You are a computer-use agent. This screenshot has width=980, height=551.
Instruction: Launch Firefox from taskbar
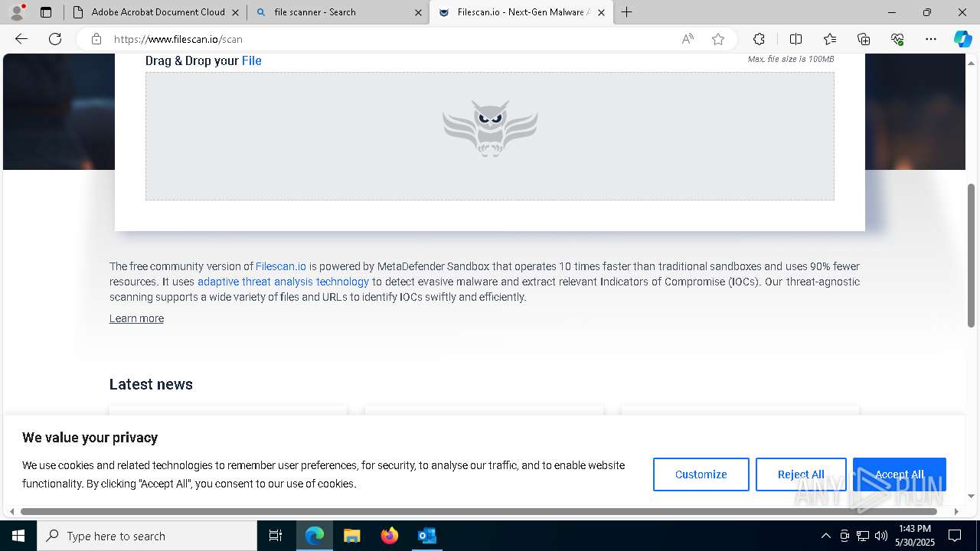tap(390, 536)
